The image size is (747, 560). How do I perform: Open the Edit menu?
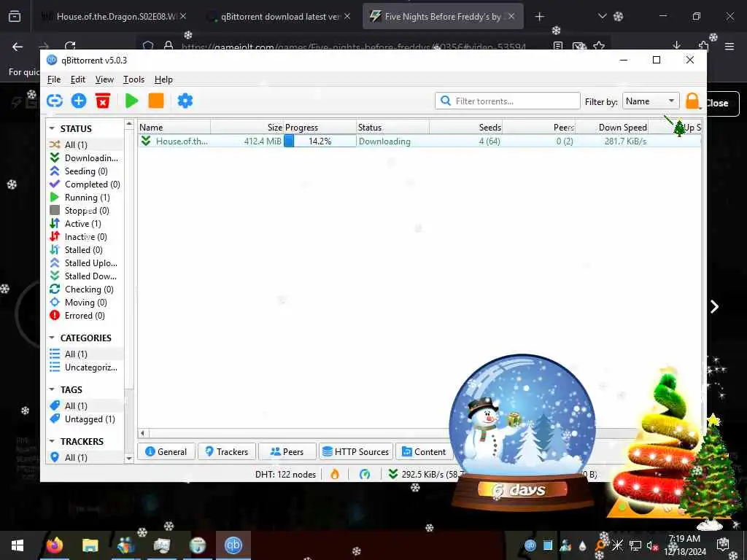(x=78, y=79)
